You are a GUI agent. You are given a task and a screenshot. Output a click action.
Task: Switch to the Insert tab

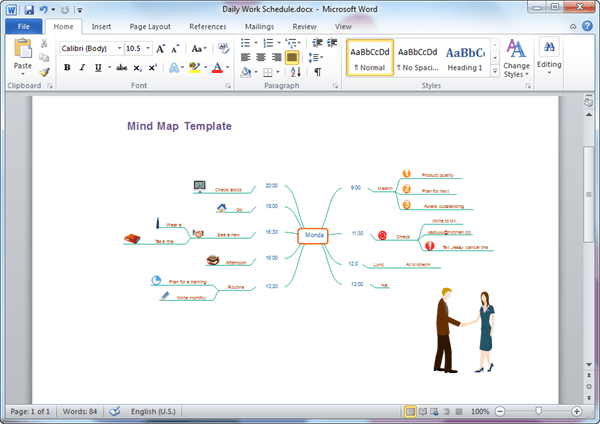click(x=101, y=26)
